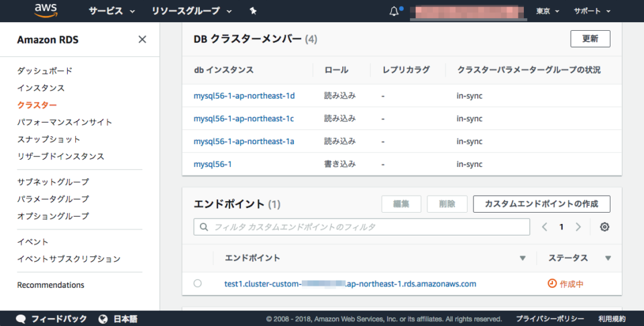Close the Amazon RDS sidebar panel
This screenshot has width=644, height=326.
click(142, 40)
